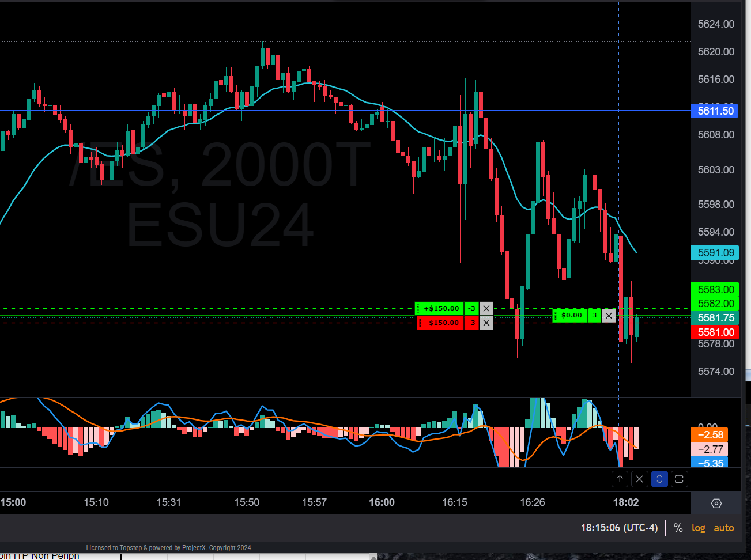The image size is (751, 560).
Task: Click the 16:26 time axis label
Action: [x=533, y=502]
